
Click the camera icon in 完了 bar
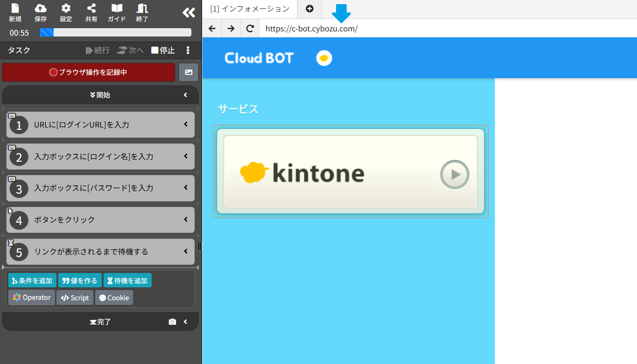pos(172,322)
